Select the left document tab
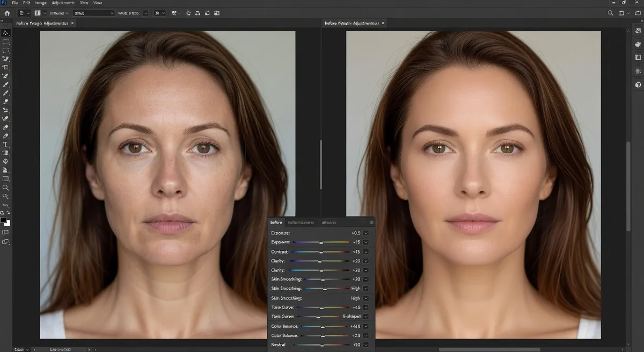Image resolution: width=644 pixels, height=352 pixels. 45,23
